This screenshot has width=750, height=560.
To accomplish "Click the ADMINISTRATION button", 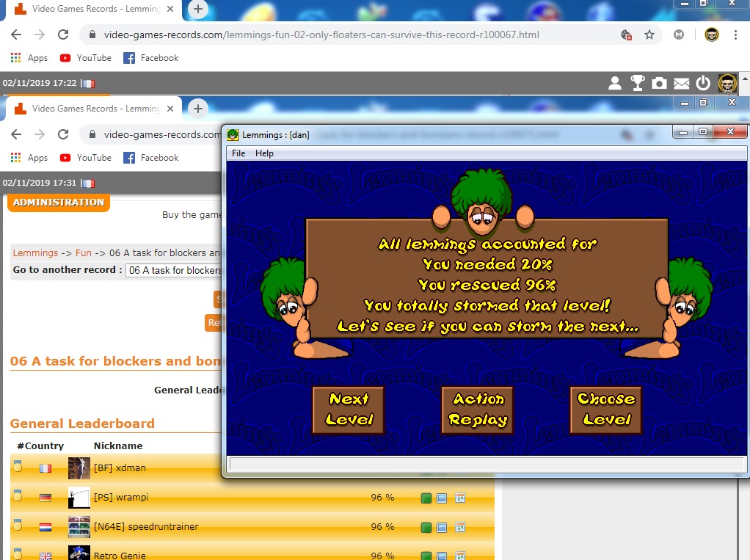I will 59,203.
